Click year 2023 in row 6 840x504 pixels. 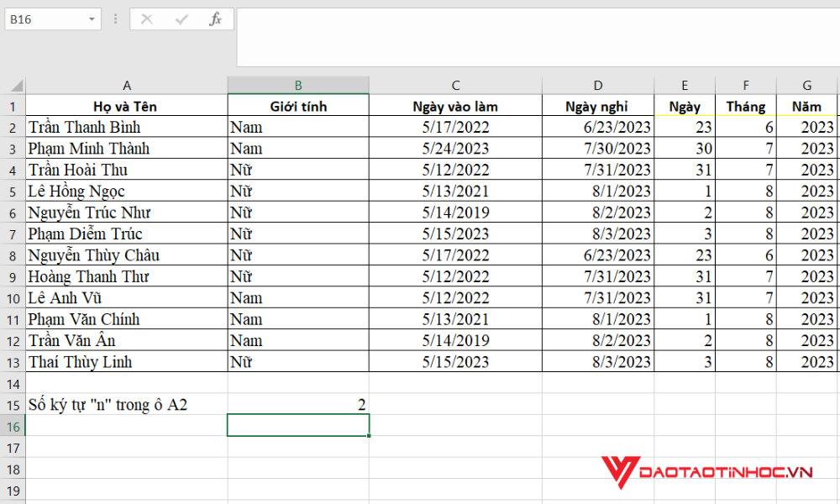click(x=806, y=213)
